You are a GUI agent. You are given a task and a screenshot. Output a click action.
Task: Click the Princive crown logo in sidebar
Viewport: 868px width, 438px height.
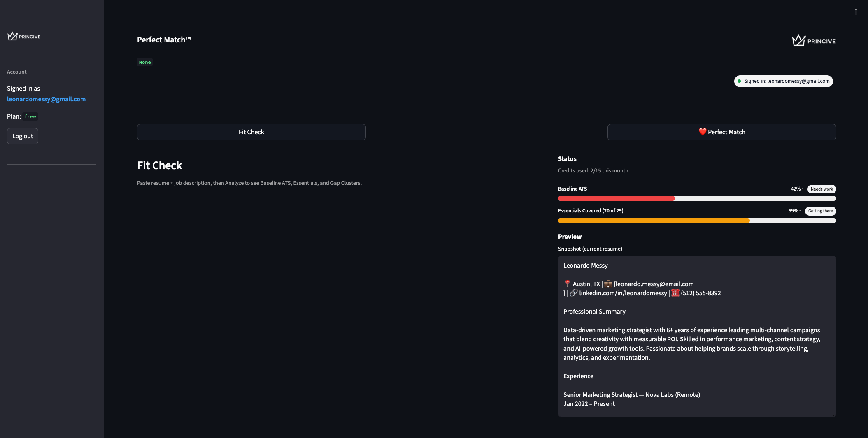[x=13, y=36]
